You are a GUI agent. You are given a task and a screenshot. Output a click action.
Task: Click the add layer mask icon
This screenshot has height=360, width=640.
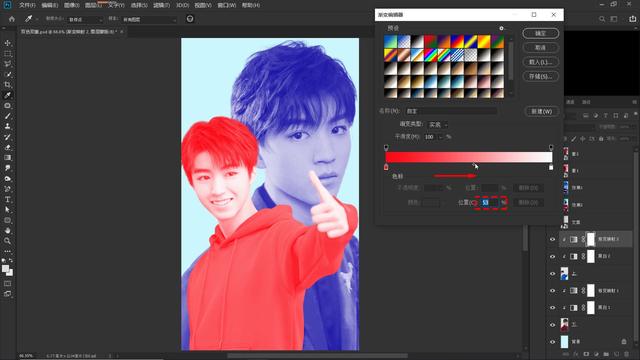coord(586,354)
